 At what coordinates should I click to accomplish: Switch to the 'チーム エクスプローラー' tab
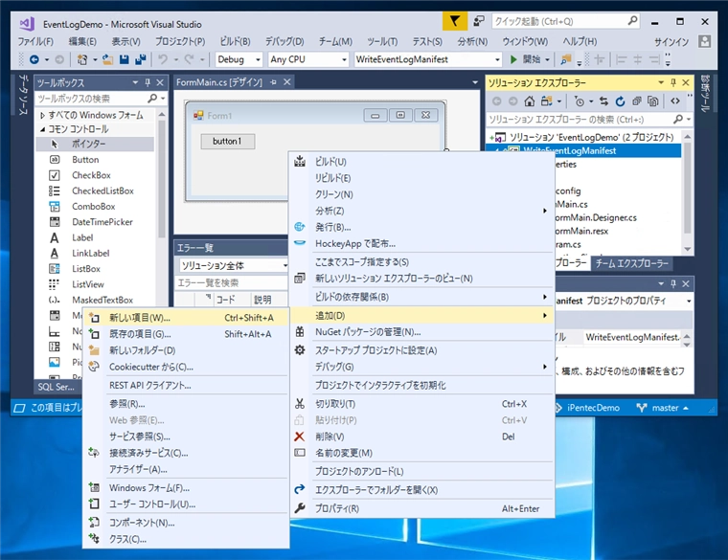point(631,263)
